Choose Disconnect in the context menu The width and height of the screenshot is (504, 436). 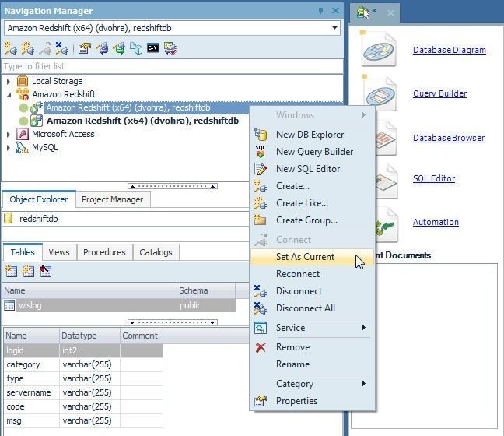[313, 291]
